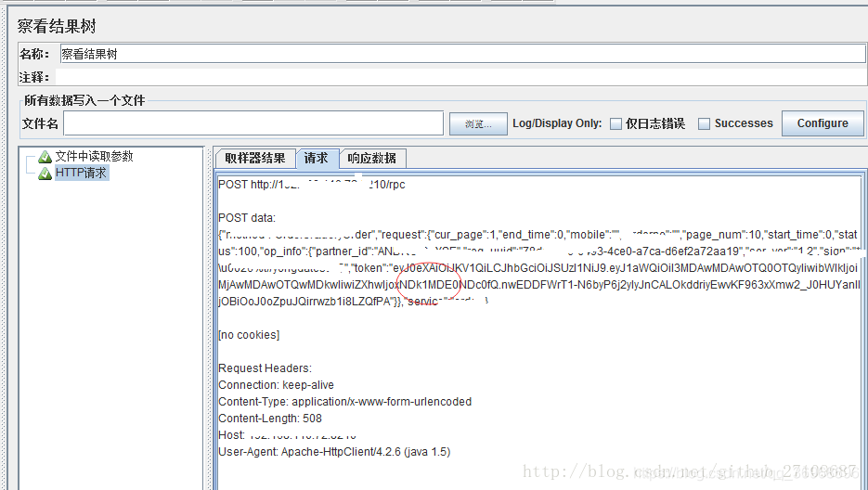Click the POST data: line
This screenshot has height=490, width=868.
(x=247, y=217)
